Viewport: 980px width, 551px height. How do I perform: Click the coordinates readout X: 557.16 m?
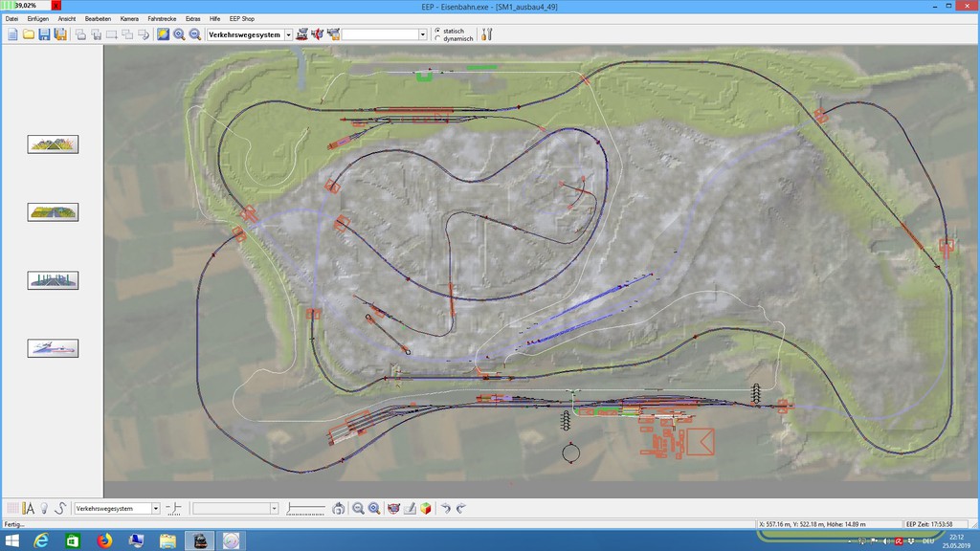[829, 524]
